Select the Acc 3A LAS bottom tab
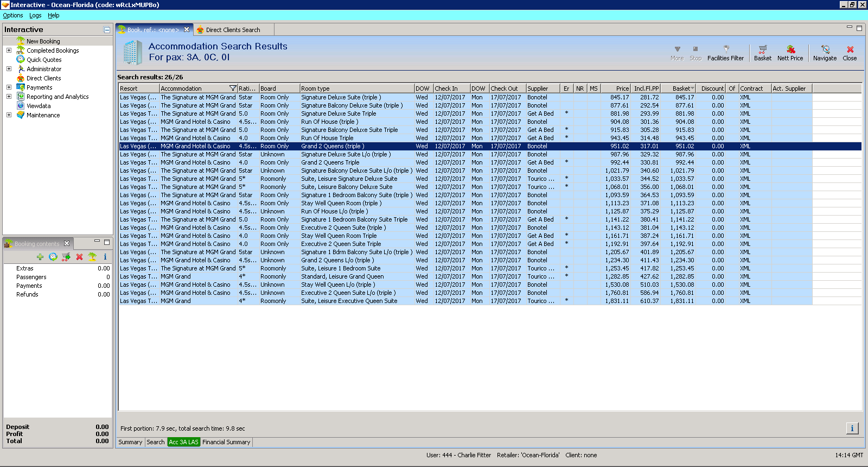The width and height of the screenshot is (868, 467). point(184,442)
